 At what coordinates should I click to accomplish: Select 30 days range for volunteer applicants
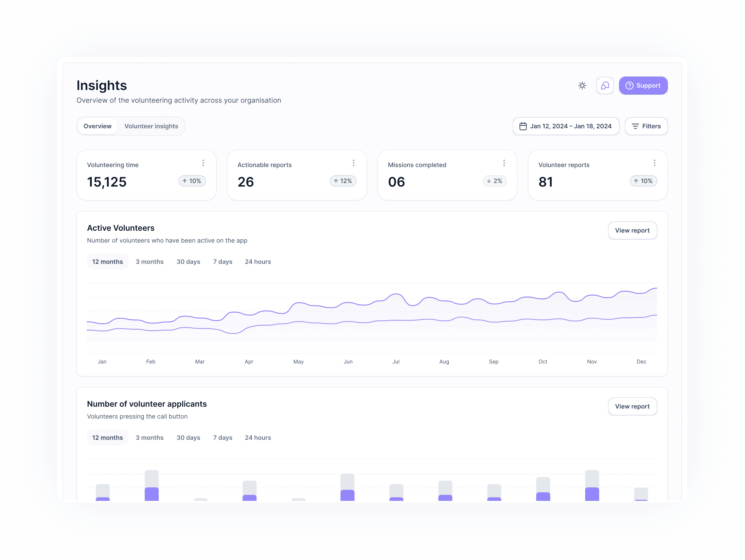[x=188, y=438]
